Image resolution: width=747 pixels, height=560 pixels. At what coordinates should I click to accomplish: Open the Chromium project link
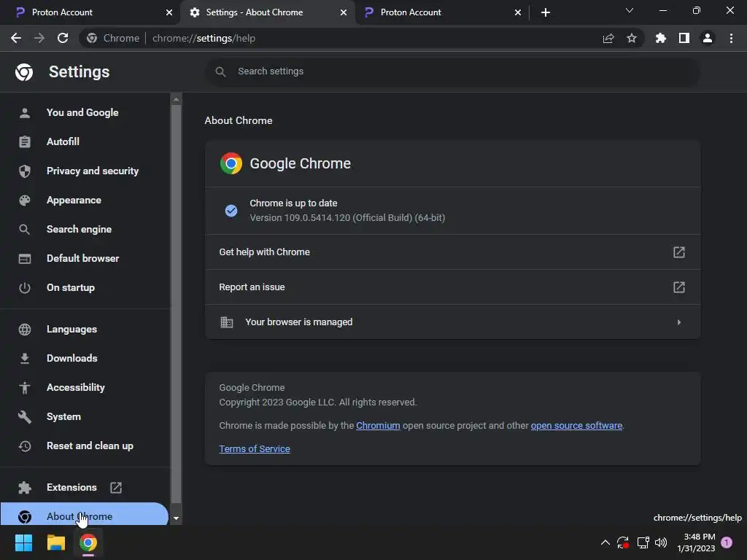378,426
